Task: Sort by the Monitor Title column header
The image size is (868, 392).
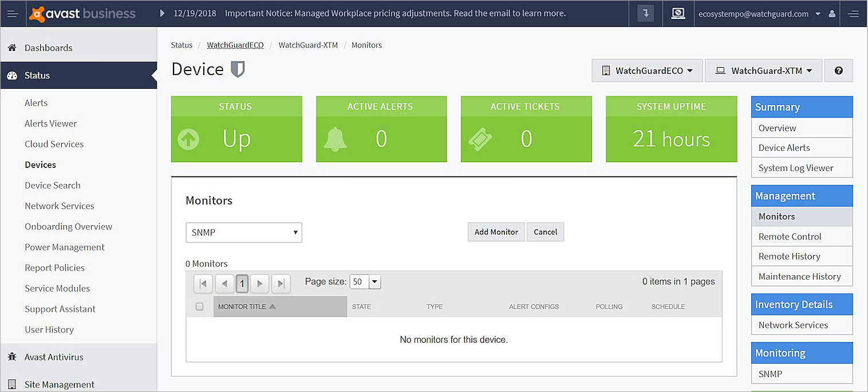Action: 243,307
